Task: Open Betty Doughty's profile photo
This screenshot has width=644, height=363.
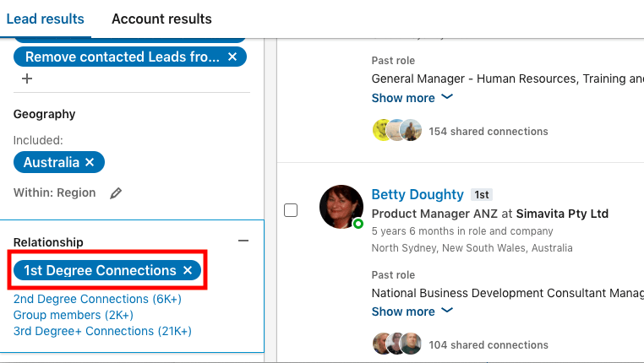Action: coord(341,207)
